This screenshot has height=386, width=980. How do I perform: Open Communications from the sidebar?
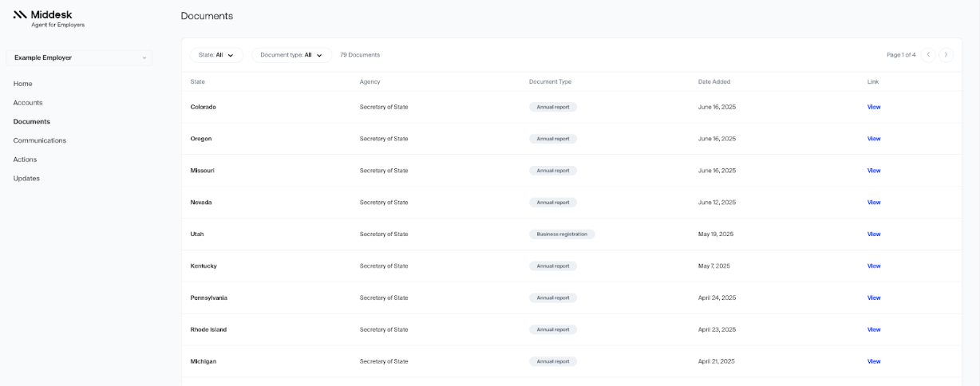(39, 140)
